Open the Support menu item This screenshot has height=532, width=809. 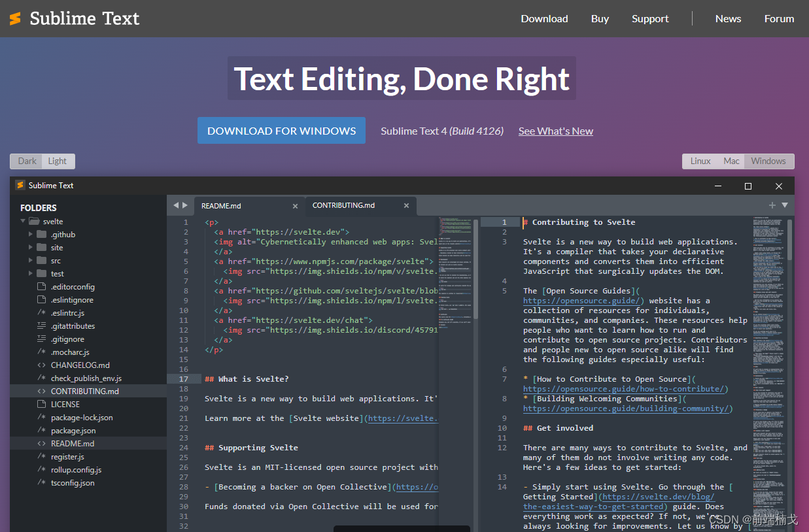(x=650, y=18)
